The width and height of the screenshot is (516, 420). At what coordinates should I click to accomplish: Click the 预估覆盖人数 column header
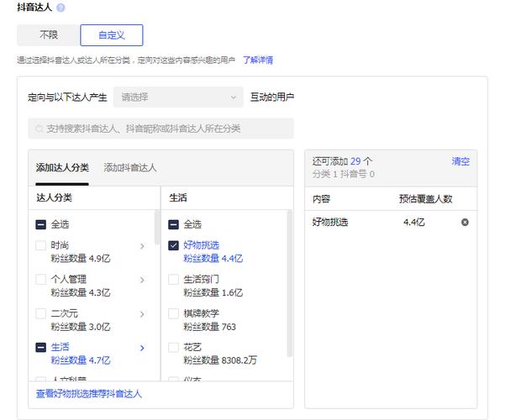pyautogui.click(x=425, y=199)
